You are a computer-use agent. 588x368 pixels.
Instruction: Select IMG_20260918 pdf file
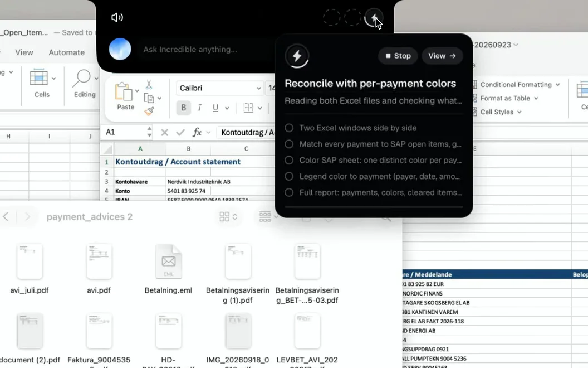click(238, 331)
